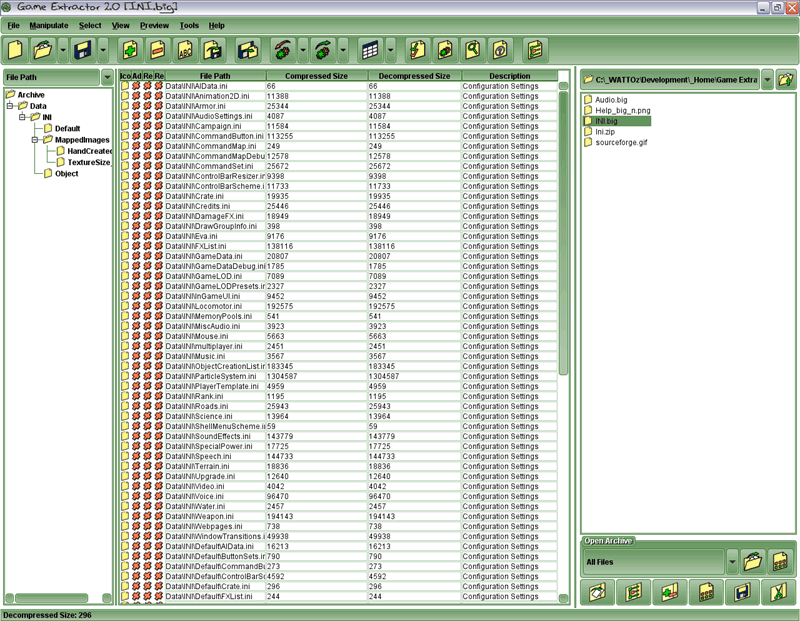Screen dimensions: 800x621
Task: Click the Save Archive floppy disk icon
Action: (83, 49)
